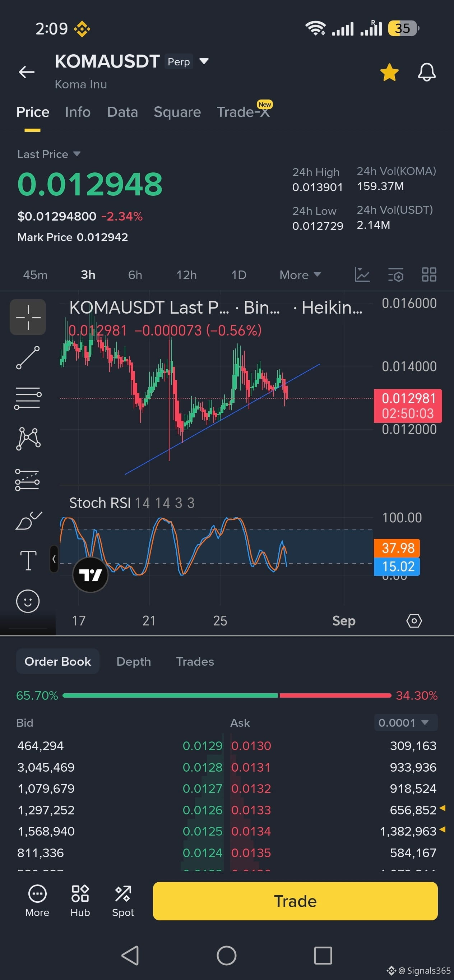
Task: Tap the Android recent apps button
Action: click(x=323, y=955)
